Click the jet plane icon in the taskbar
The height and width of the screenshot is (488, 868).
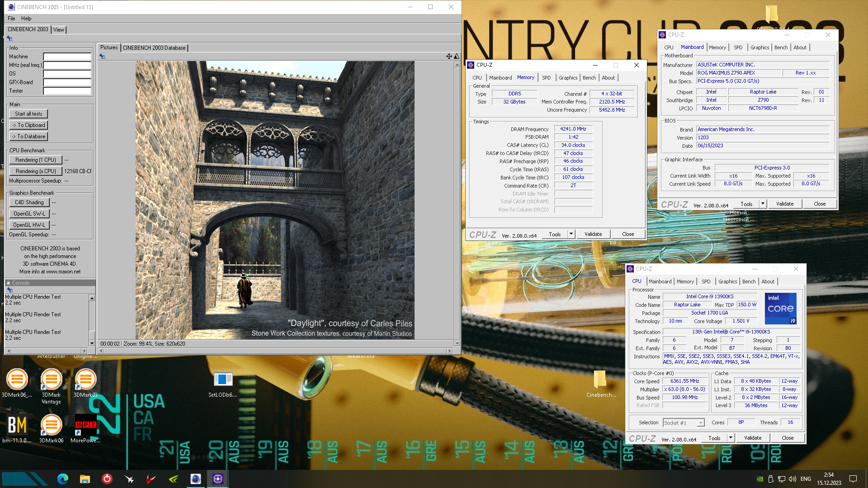(x=129, y=479)
